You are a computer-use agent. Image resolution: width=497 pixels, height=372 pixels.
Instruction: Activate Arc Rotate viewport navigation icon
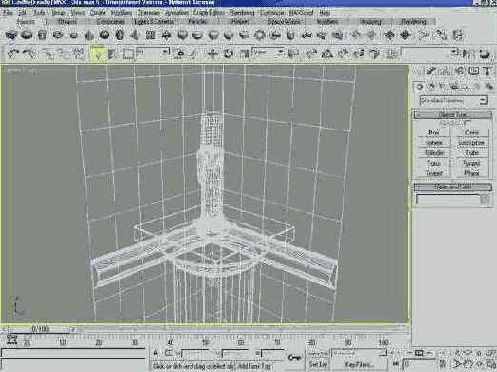[x=479, y=363]
